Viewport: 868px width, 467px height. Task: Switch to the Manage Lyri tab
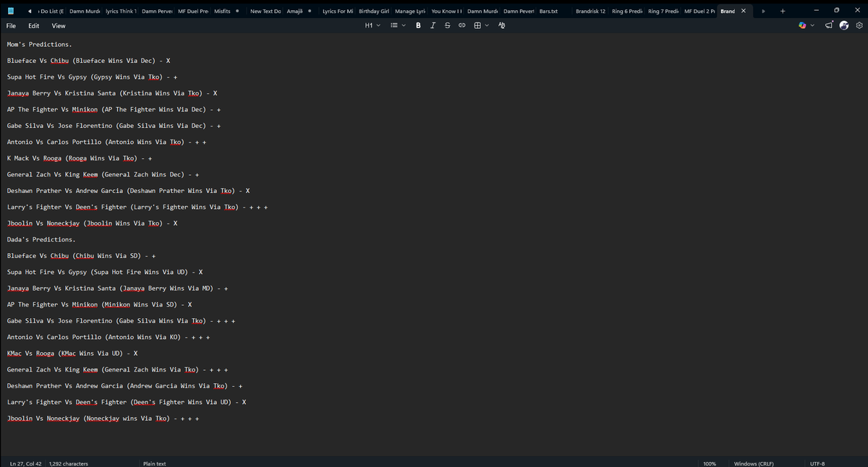click(x=410, y=12)
